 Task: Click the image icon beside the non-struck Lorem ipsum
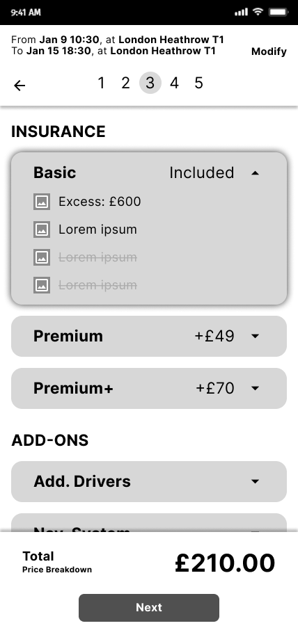click(x=42, y=230)
